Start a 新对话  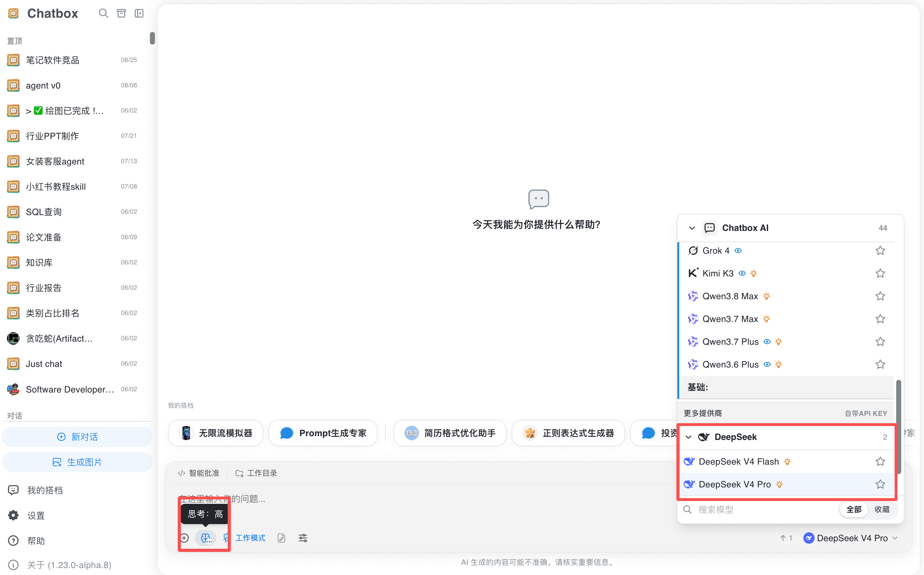click(x=77, y=436)
